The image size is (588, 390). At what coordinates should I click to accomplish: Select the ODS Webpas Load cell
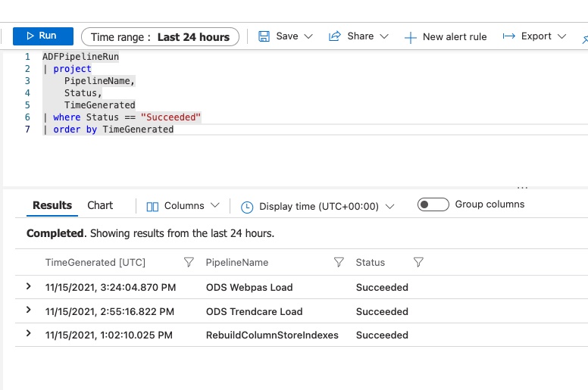tap(249, 287)
